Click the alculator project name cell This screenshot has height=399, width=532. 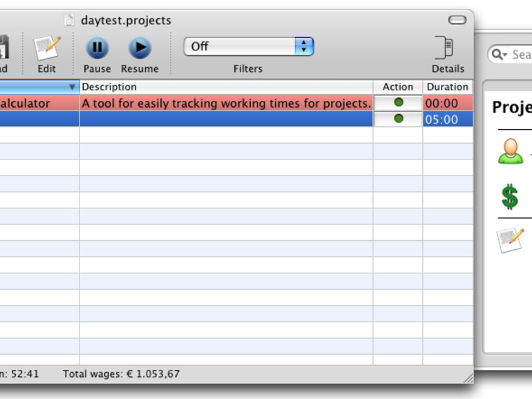[39, 103]
